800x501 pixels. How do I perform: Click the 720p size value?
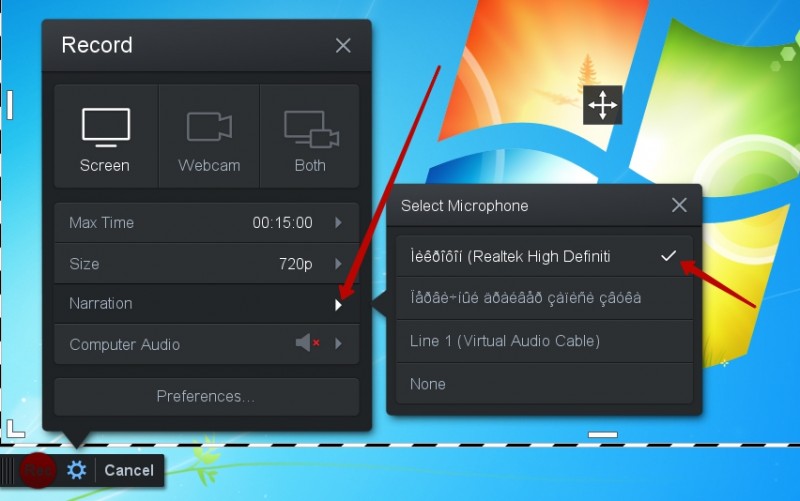click(x=295, y=264)
